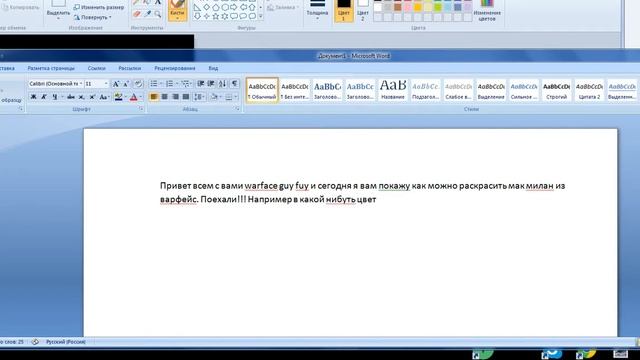Open the Change Case (Aa) menu
Image resolution: width=640 pixels, height=360 pixels.
(x=104, y=97)
